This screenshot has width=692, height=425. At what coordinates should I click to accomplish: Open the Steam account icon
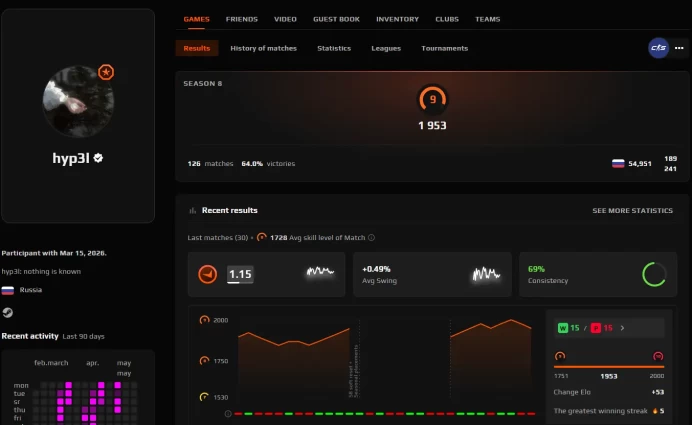[8, 312]
